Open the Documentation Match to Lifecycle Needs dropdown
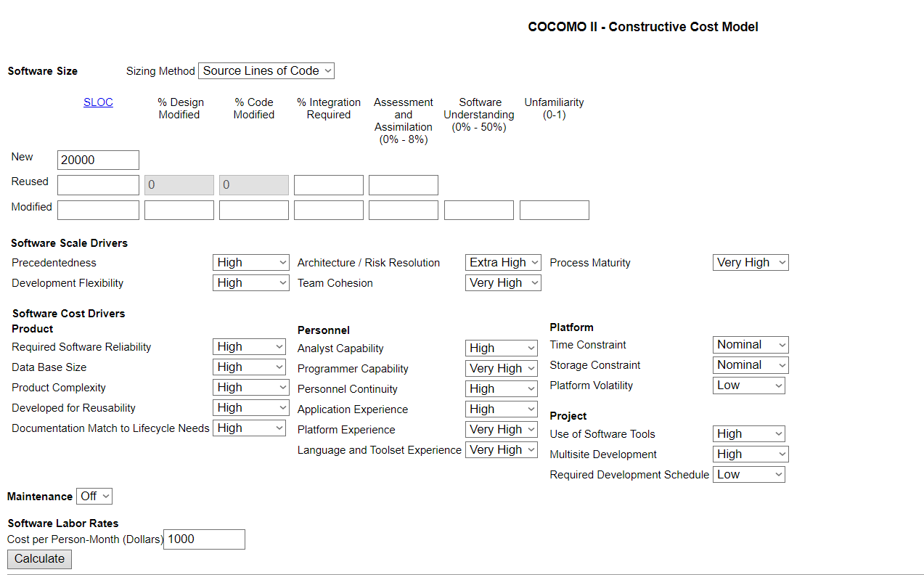 click(x=250, y=428)
